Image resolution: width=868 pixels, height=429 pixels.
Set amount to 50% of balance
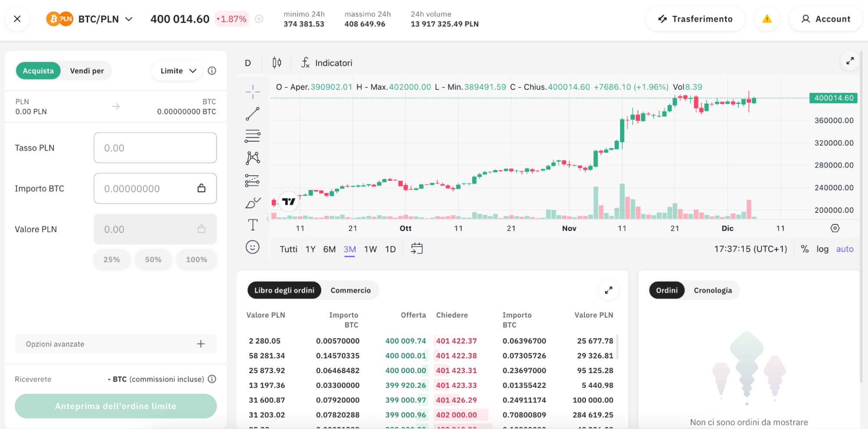point(153,259)
